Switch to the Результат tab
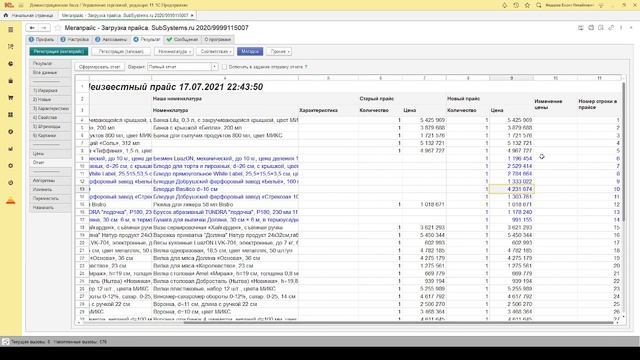This screenshot has height=360, width=640. 147,40
